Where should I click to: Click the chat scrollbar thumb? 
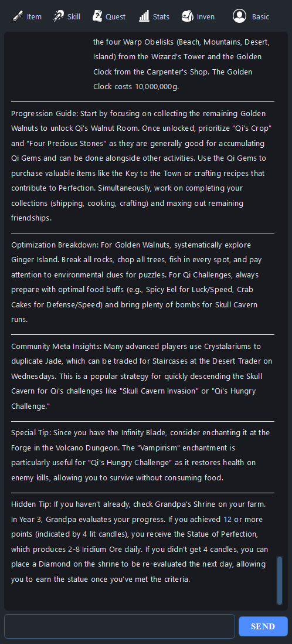tap(280, 580)
